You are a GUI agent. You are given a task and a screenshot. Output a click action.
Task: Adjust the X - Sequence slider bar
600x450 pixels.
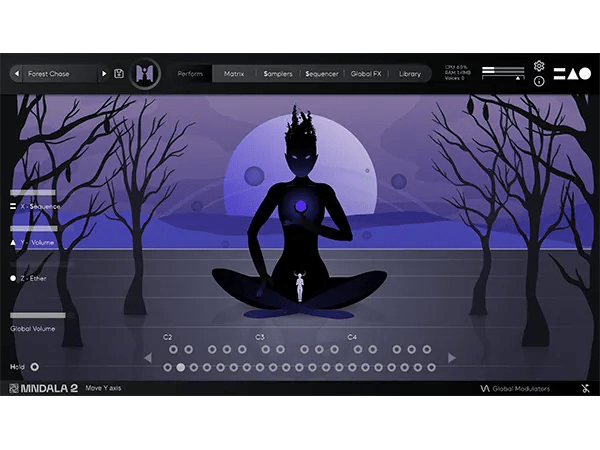click(33, 192)
